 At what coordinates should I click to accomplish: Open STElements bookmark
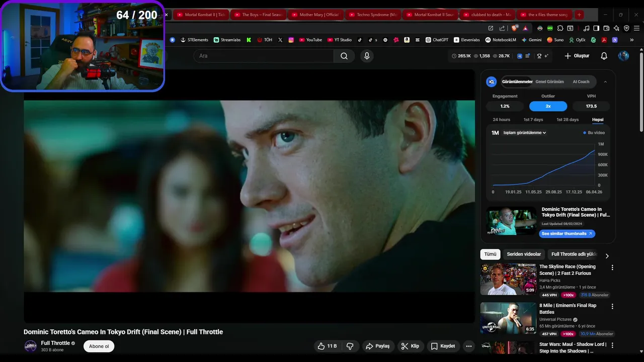[194, 40]
